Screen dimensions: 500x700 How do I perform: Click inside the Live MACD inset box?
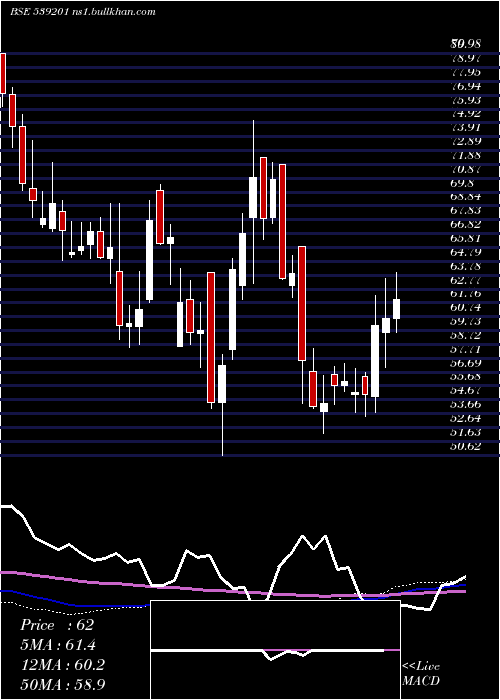(275, 650)
